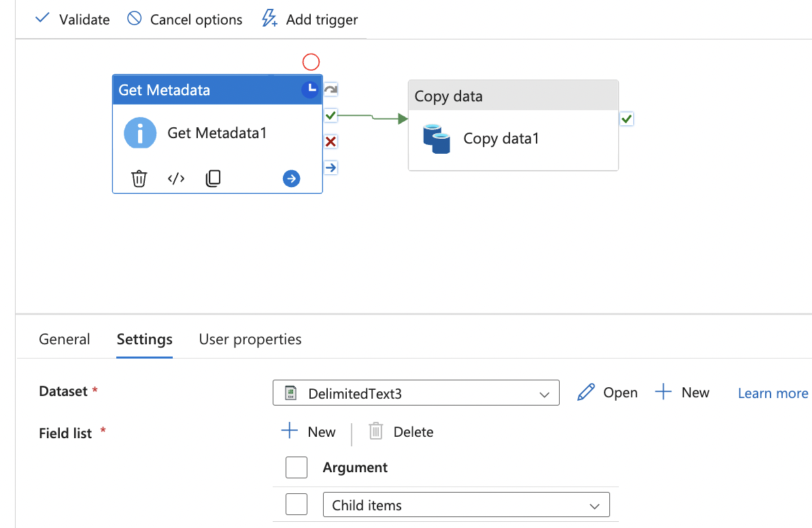Image resolution: width=812 pixels, height=528 pixels.
Task: Click the clone icon on Get Metadata1 activity
Action: coord(213,178)
